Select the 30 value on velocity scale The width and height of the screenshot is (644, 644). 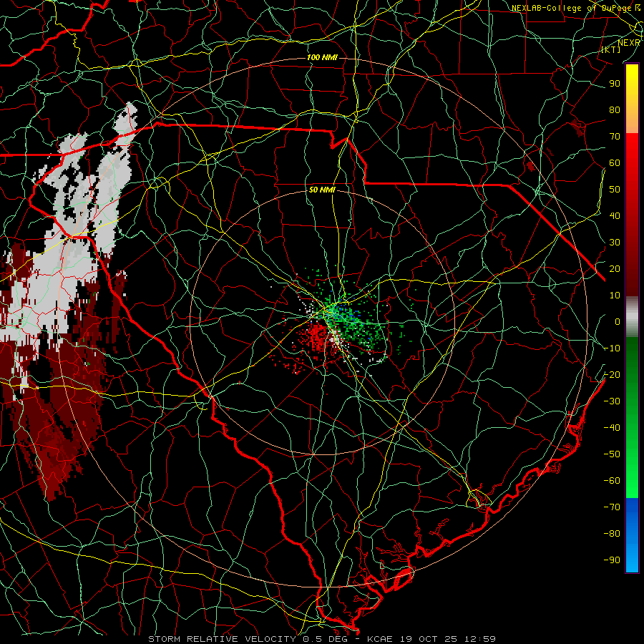[x=615, y=243]
